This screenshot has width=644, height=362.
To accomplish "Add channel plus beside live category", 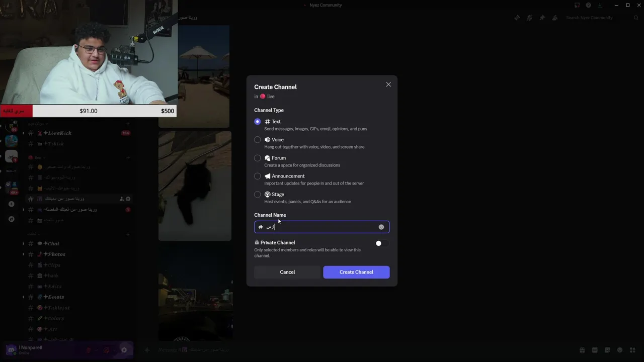I will tap(128, 157).
